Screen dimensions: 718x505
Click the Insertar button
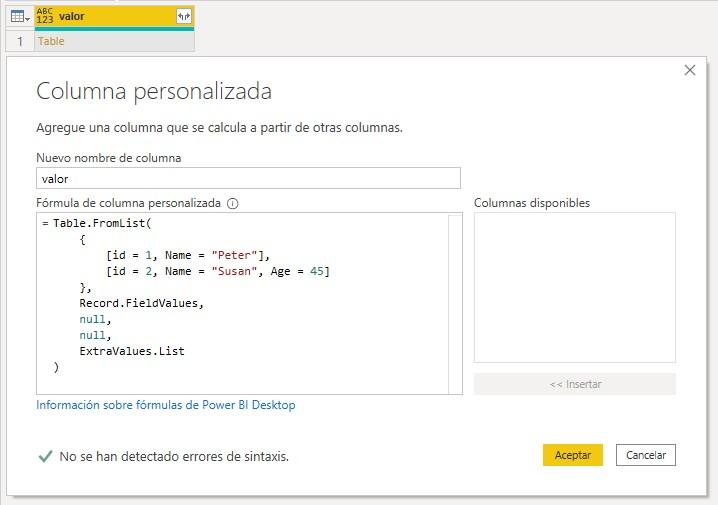575,384
